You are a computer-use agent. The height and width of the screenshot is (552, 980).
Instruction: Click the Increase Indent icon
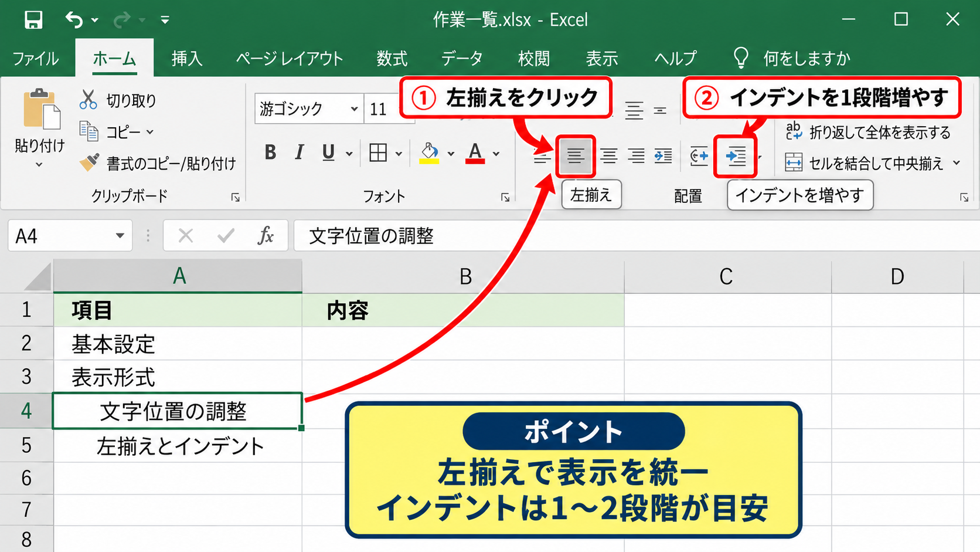pyautogui.click(x=736, y=156)
